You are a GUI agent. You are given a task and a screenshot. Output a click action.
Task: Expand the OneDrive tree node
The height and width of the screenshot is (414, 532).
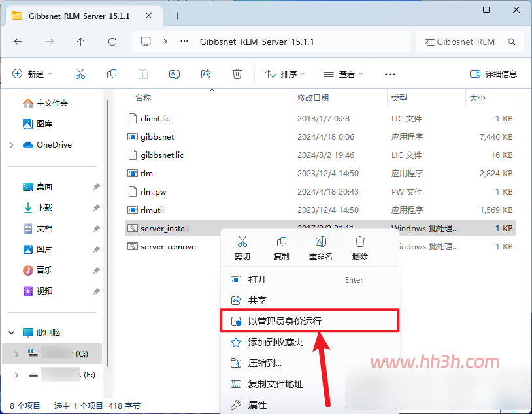12,145
